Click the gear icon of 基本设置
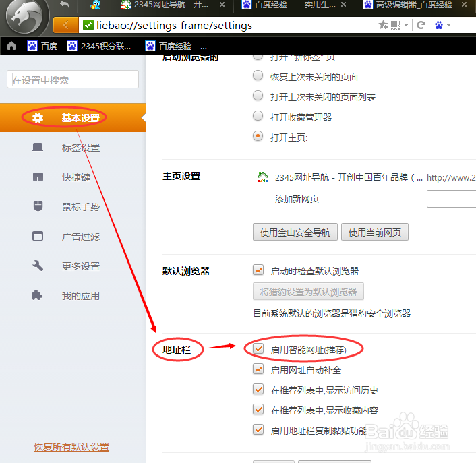This screenshot has width=476, height=463. [38, 118]
